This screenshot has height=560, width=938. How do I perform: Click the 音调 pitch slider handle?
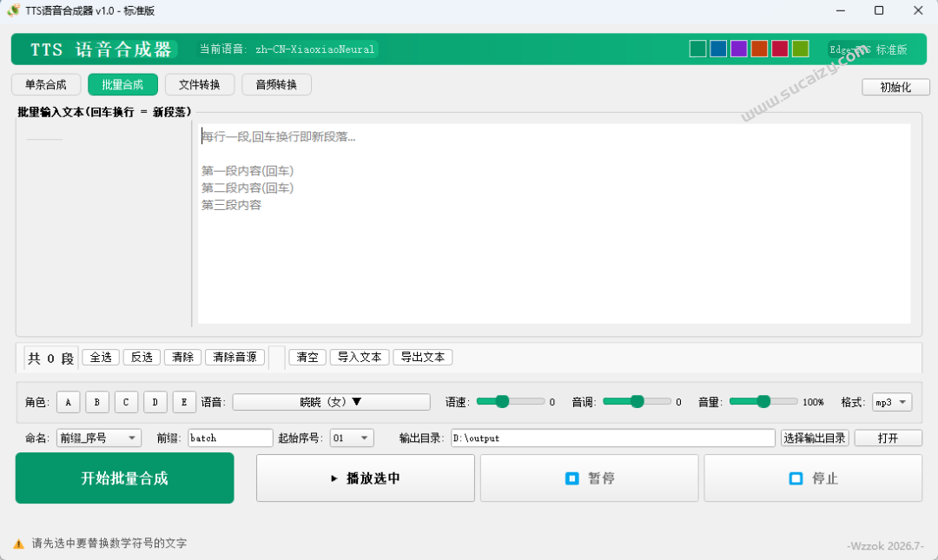click(x=637, y=401)
